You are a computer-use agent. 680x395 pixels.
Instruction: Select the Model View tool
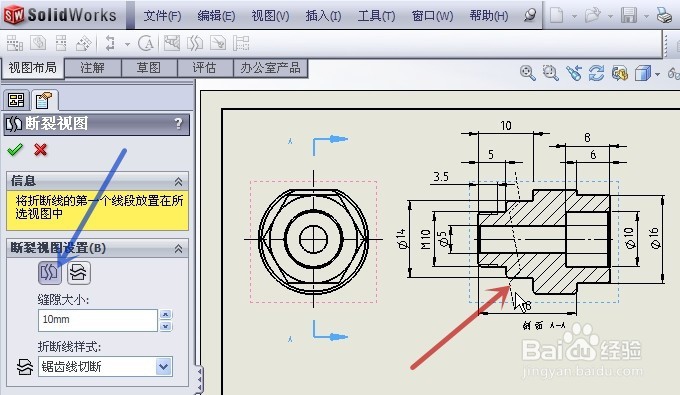pos(38,43)
